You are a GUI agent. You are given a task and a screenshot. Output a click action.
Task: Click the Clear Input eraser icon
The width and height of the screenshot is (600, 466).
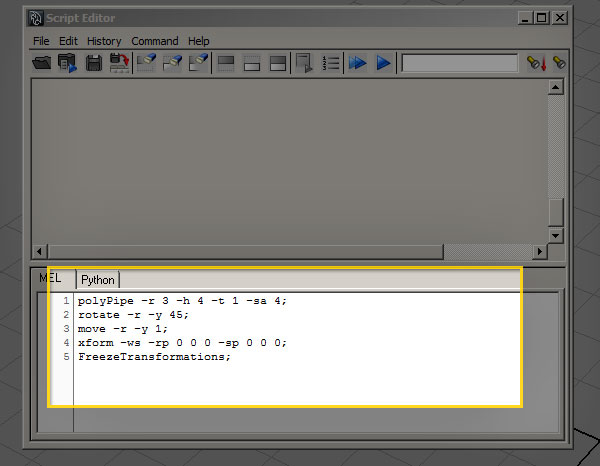click(172, 63)
